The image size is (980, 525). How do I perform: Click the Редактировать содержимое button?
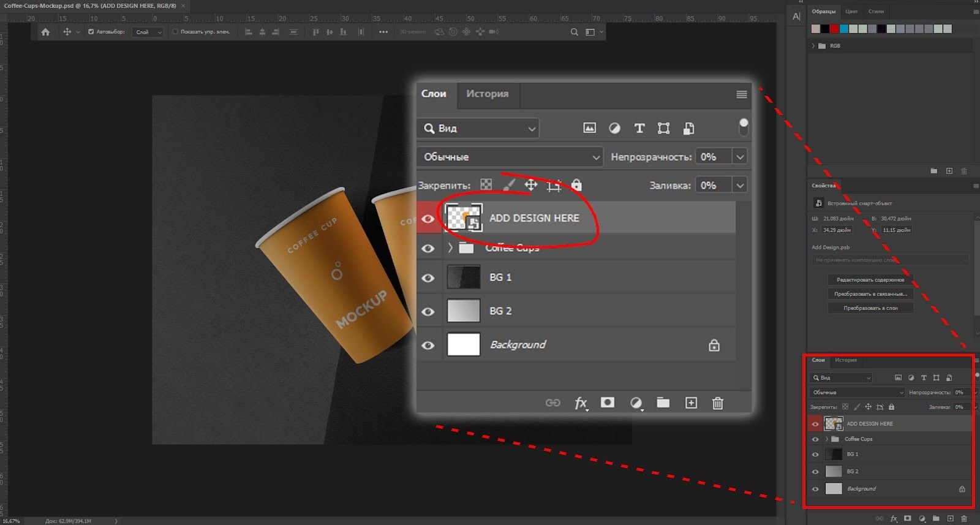pos(870,279)
